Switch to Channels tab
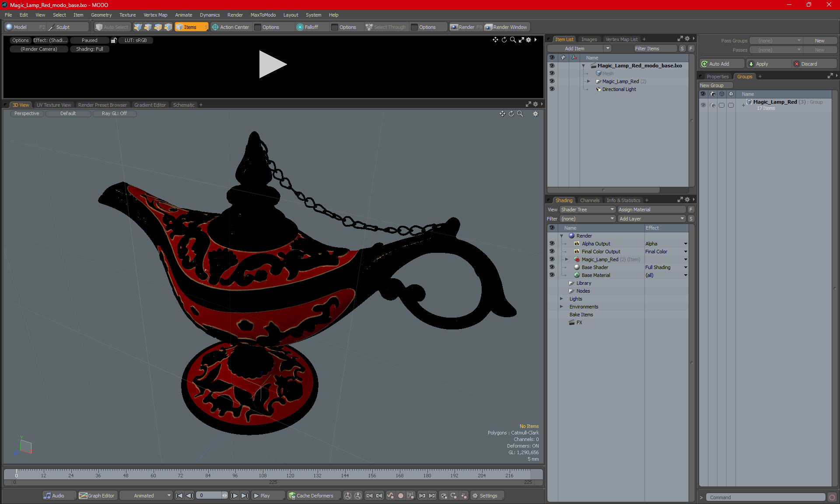 pyautogui.click(x=590, y=200)
